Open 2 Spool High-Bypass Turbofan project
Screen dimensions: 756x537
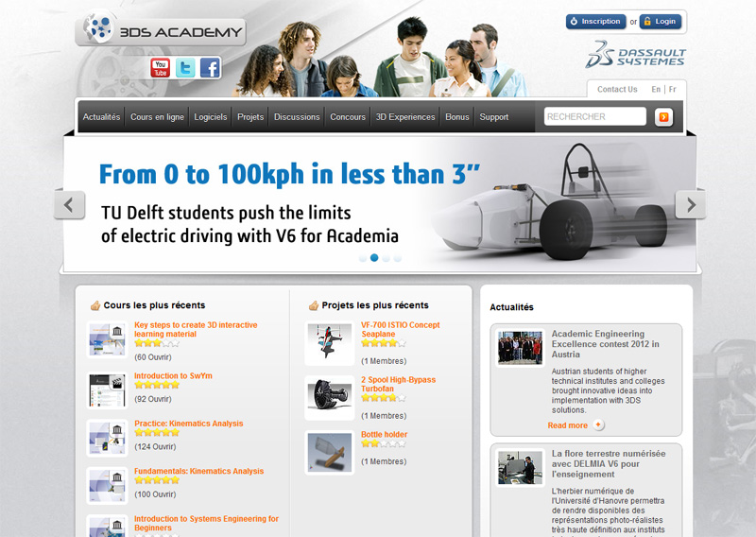tap(398, 384)
